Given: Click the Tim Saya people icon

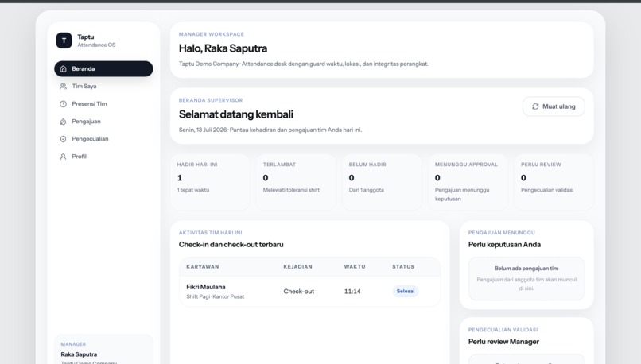Looking at the screenshot, I should pos(63,86).
